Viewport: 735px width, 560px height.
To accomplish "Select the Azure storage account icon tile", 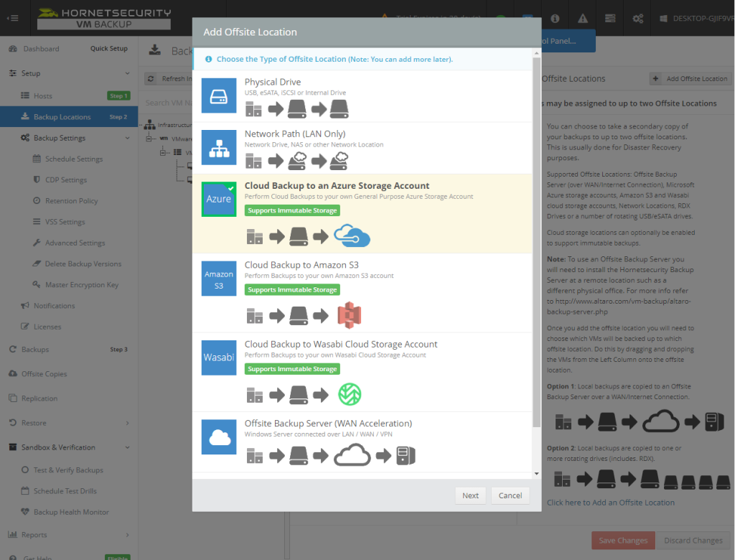I will click(219, 199).
